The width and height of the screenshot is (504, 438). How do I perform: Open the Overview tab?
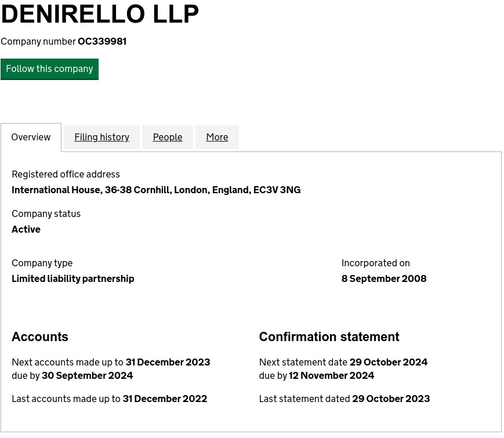click(x=31, y=137)
